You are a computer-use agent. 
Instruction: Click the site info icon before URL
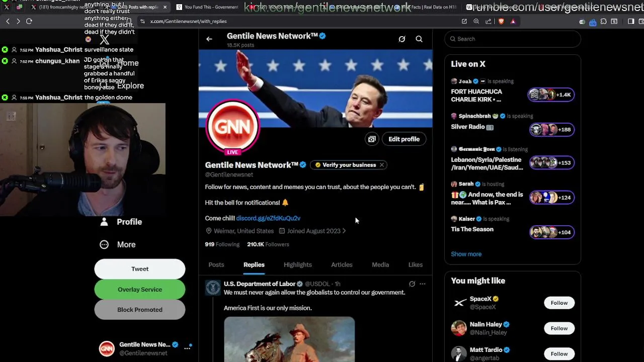pyautogui.click(x=143, y=21)
